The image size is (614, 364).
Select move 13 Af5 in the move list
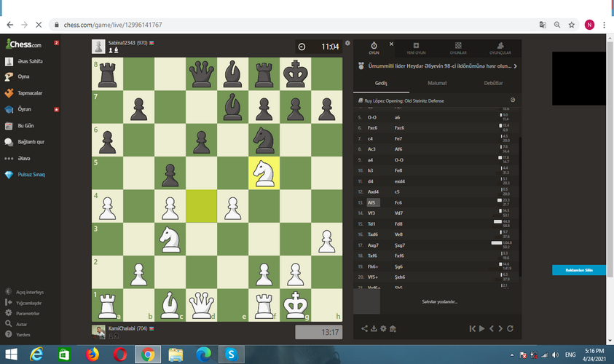pos(372,202)
